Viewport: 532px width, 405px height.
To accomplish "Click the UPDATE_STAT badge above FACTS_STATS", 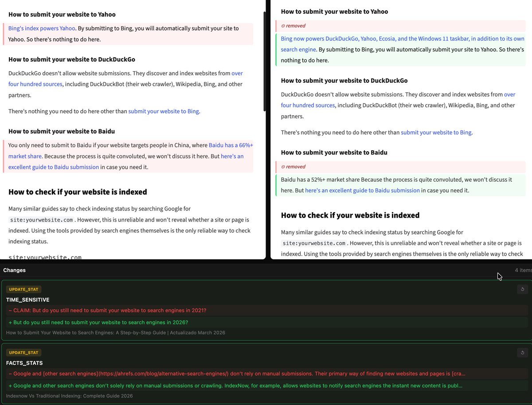I will [23, 353].
